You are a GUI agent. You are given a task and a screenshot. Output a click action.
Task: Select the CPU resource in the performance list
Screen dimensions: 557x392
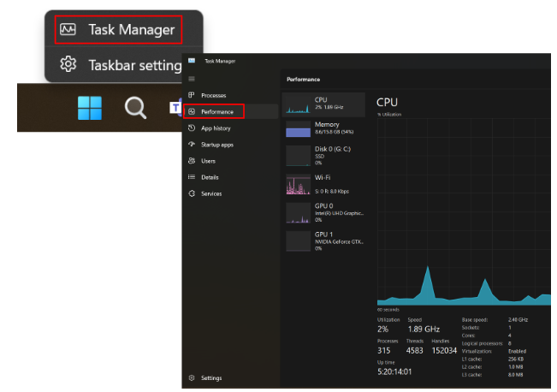point(323,104)
